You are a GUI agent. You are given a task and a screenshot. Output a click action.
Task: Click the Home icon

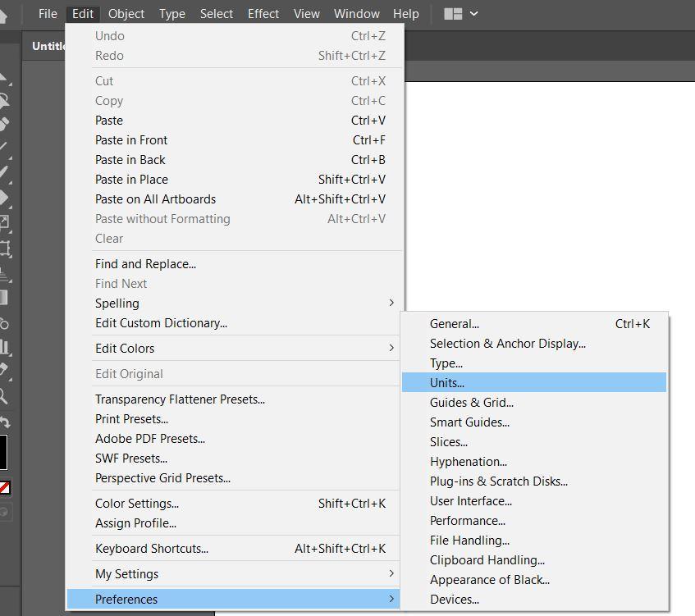click(x=3, y=15)
